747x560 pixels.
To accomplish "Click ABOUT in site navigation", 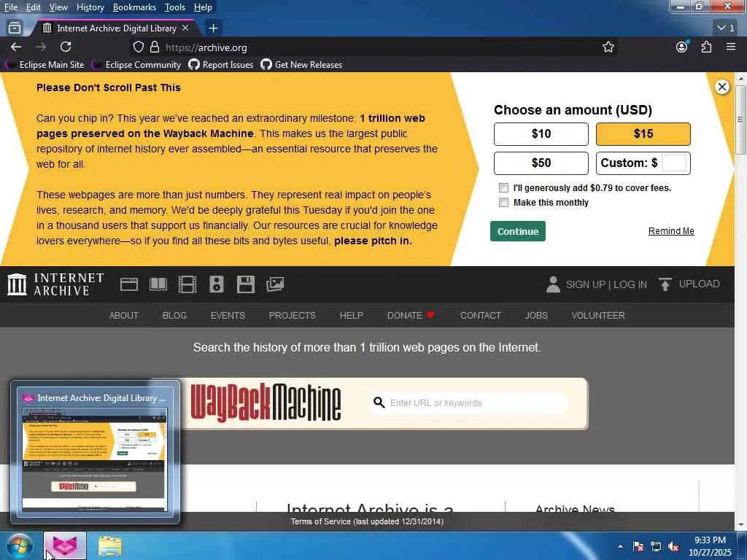I will click(x=124, y=316).
